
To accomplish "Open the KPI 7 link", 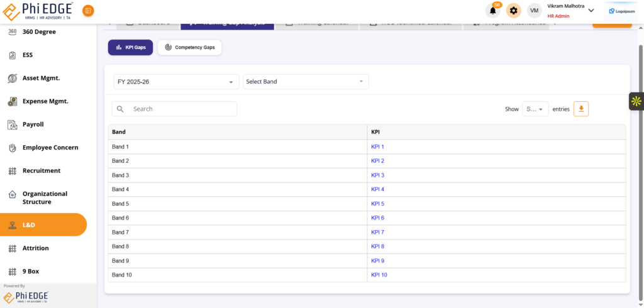I will coord(377,233).
